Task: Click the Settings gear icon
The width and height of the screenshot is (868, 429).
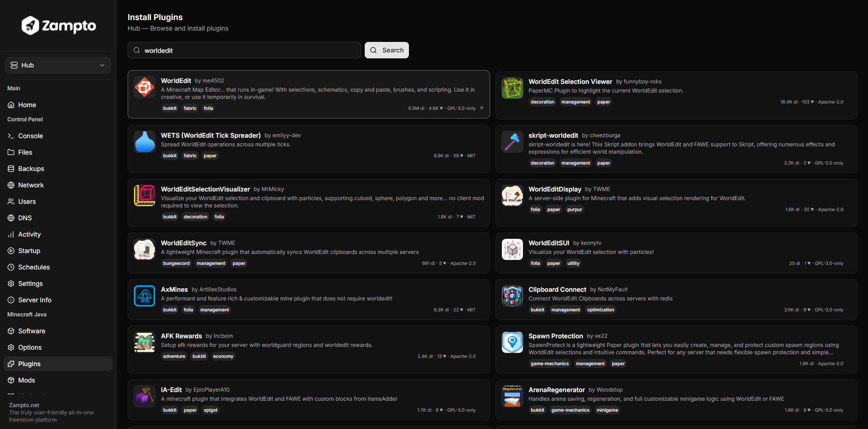Action: pyautogui.click(x=11, y=284)
